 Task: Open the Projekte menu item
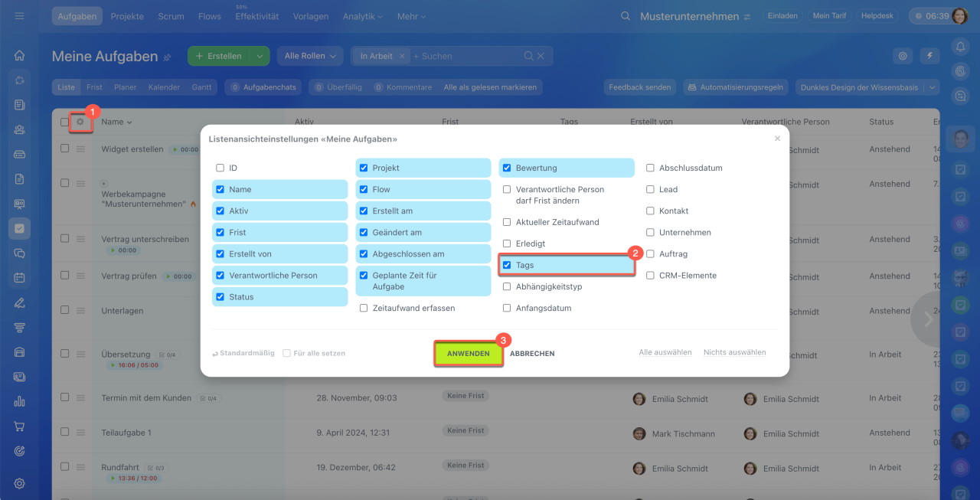pyautogui.click(x=127, y=16)
